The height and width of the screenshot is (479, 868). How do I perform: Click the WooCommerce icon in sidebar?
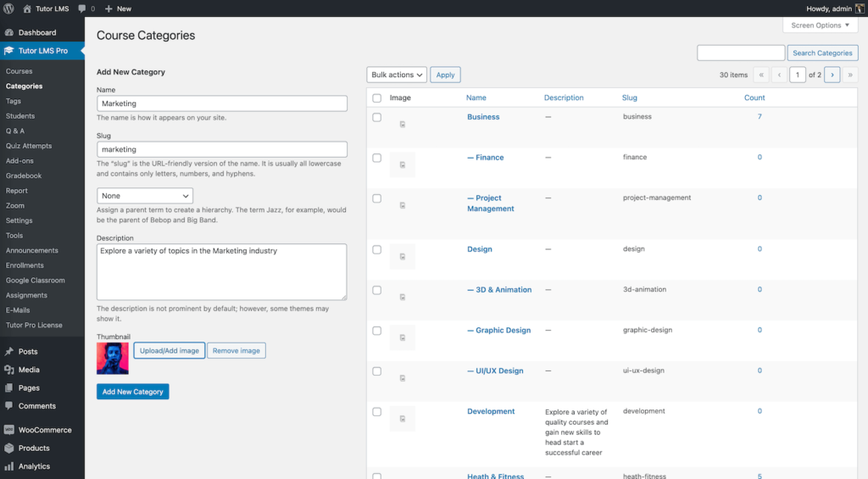click(8, 430)
